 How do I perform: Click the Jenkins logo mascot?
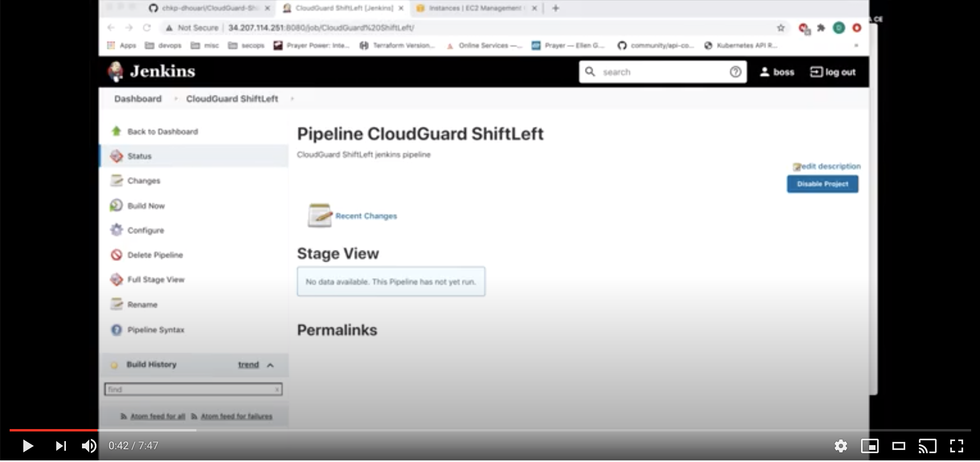click(x=116, y=72)
